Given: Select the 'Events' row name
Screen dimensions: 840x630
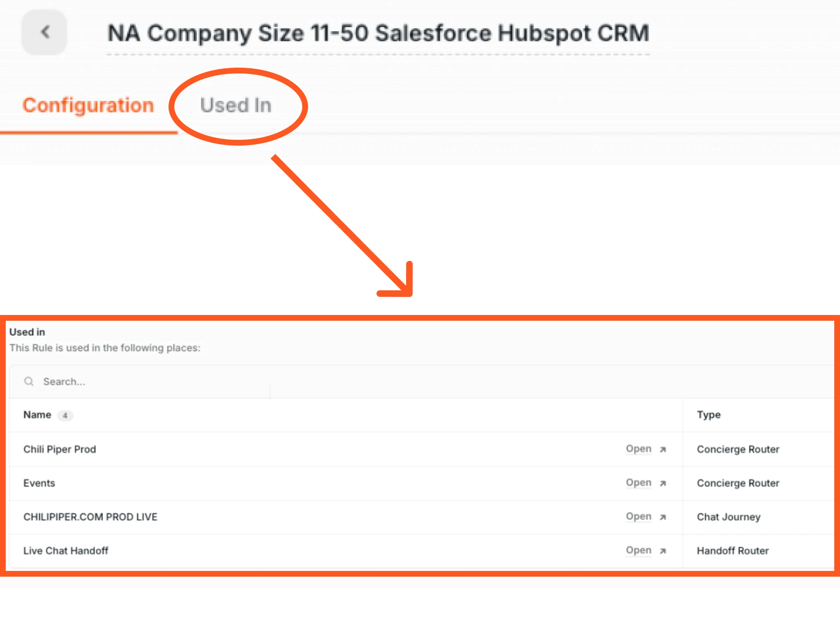Looking at the screenshot, I should [x=39, y=483].
